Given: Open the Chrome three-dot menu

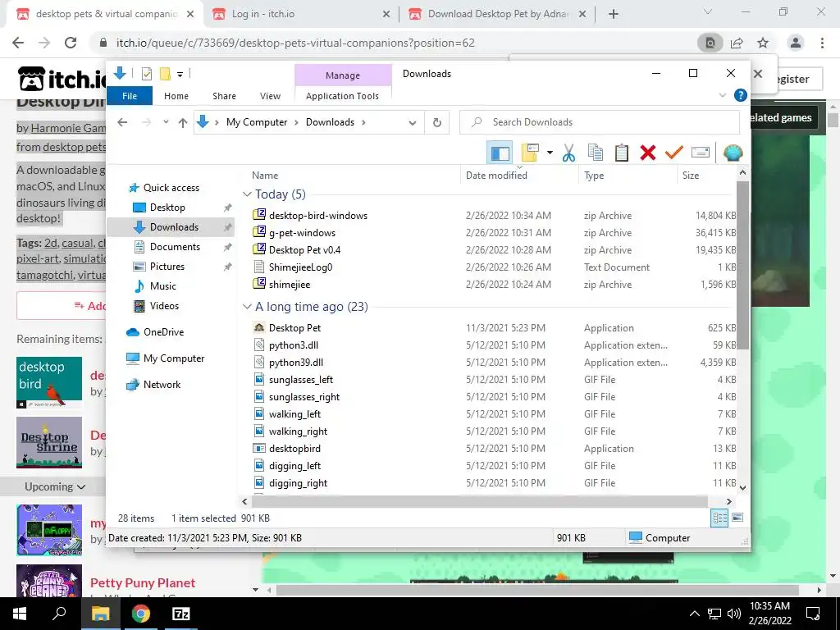Looking at the screenshot, I should coord(822,43).
